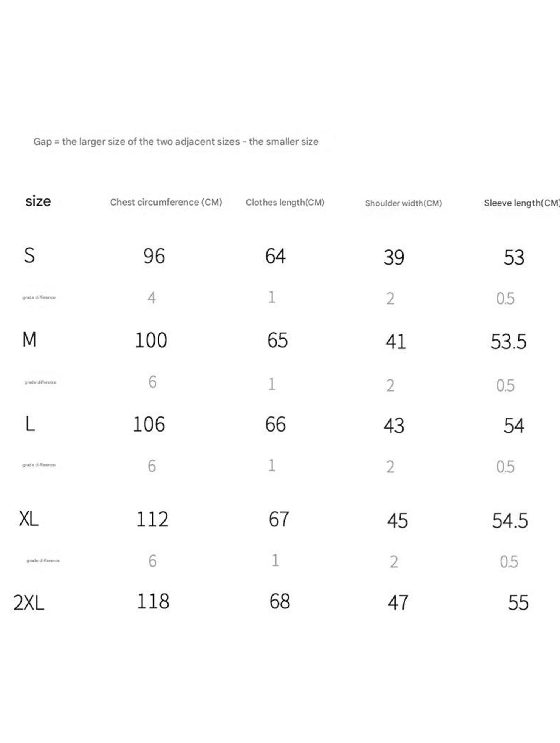Click chest value 100 for size M
Viewport: 560px width, 743px height.
(x=151, y=340)
